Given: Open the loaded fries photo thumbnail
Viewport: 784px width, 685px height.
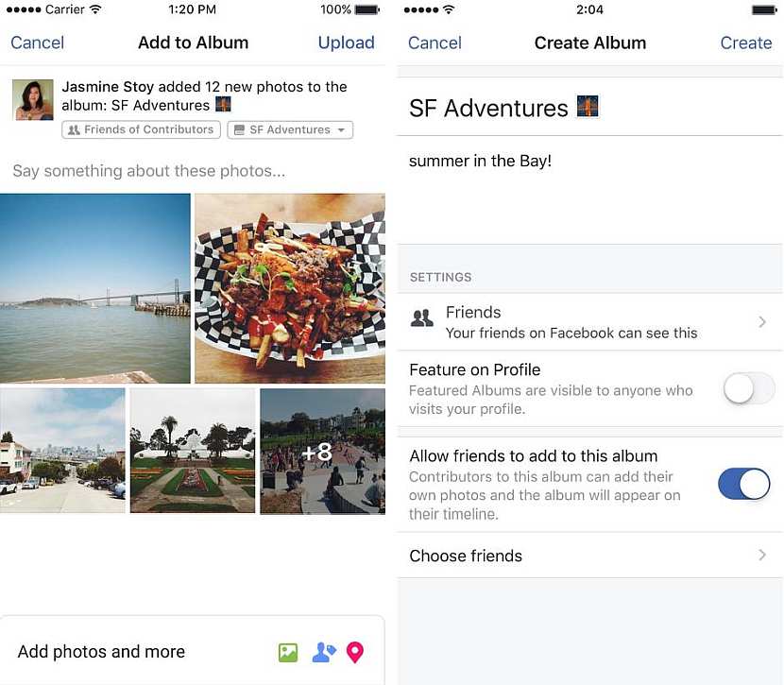Looking at the screenshot, I should pyautogui.click(x=290, y=288).
